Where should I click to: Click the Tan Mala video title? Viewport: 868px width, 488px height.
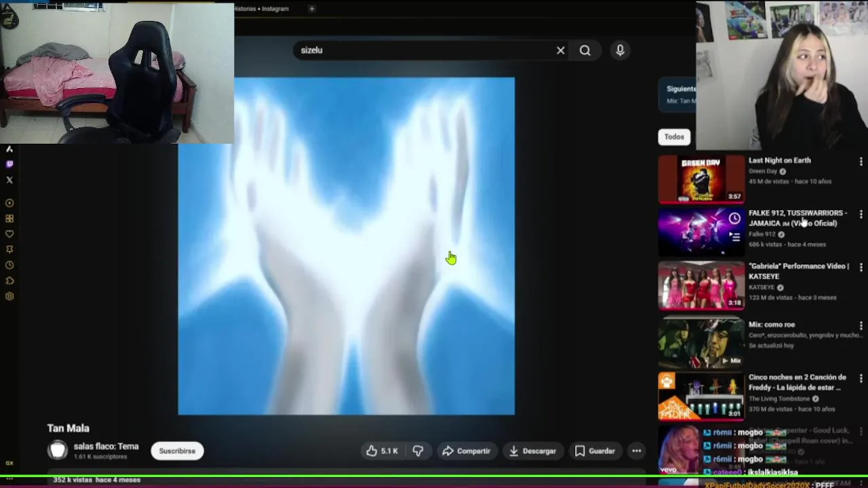tap(68, 428)
